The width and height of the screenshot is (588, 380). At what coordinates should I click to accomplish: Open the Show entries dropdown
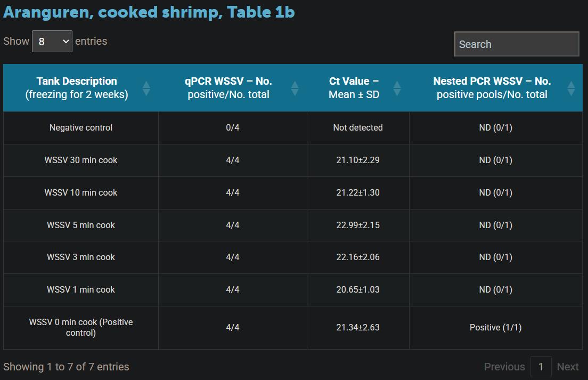tap(52, 42)
